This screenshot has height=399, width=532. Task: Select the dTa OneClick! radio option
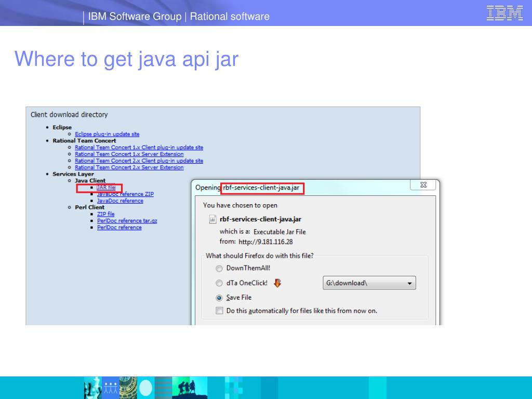click(x=219, y=283)
